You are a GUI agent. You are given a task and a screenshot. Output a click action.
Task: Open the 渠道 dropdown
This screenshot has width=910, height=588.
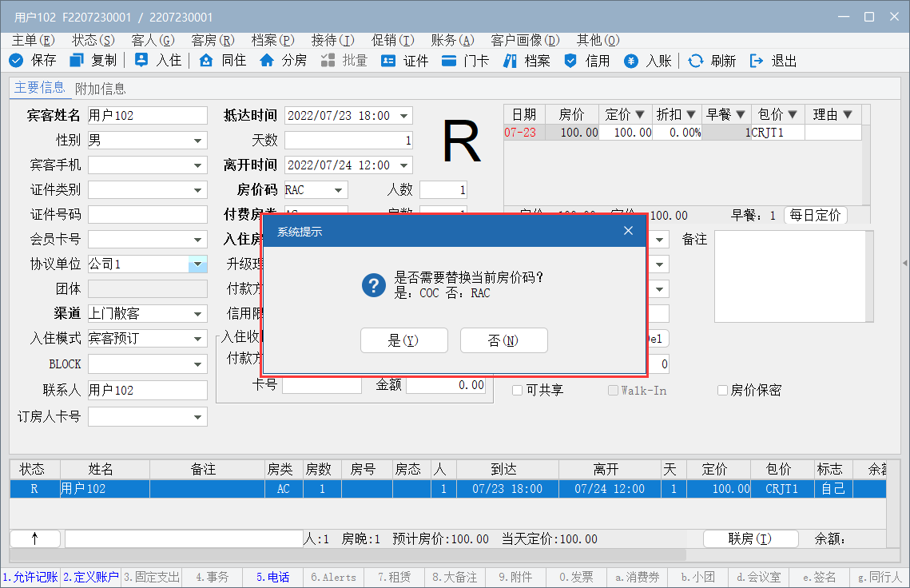click(198, 313)
